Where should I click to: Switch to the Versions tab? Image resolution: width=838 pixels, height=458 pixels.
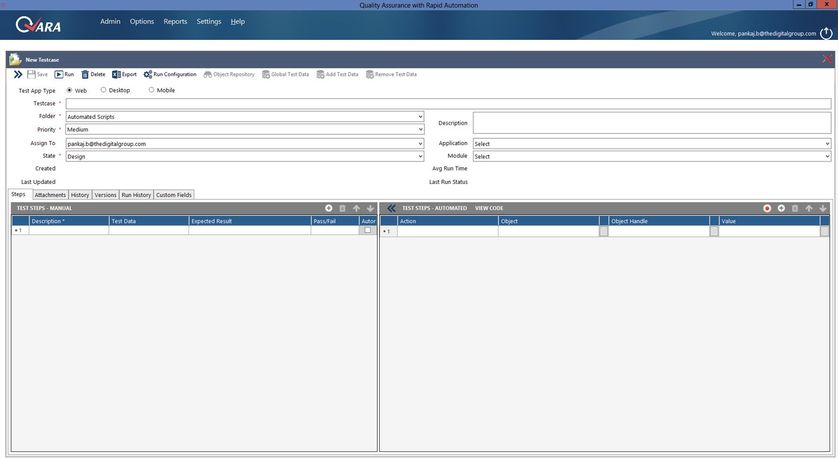tap(105, 195)
